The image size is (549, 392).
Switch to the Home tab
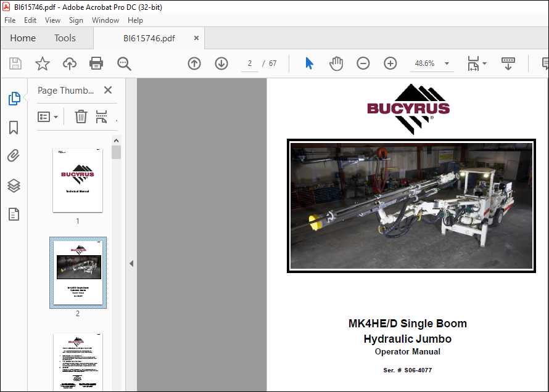coord(23,38)
